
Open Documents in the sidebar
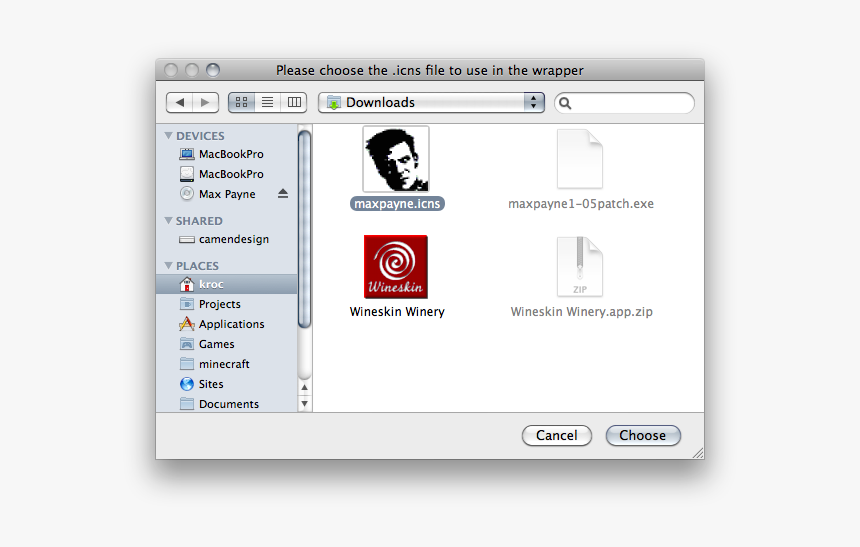click(x=227, y=404)
